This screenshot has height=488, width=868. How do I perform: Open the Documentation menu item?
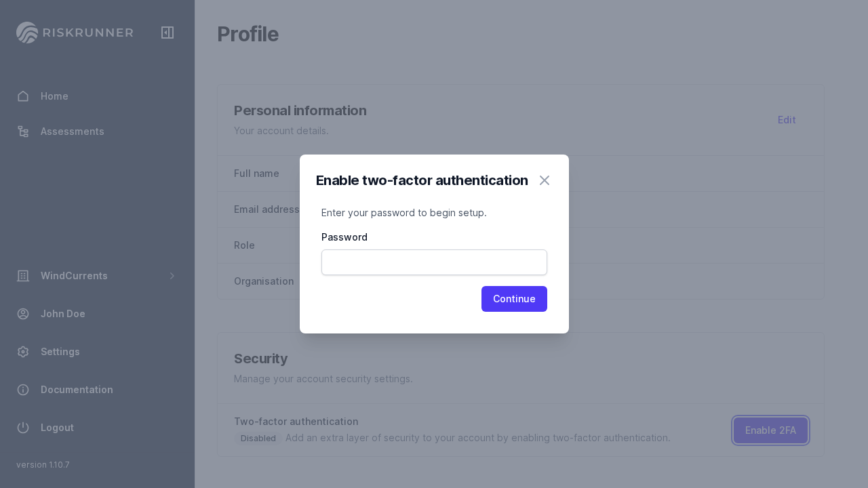(x=77, y=390)
